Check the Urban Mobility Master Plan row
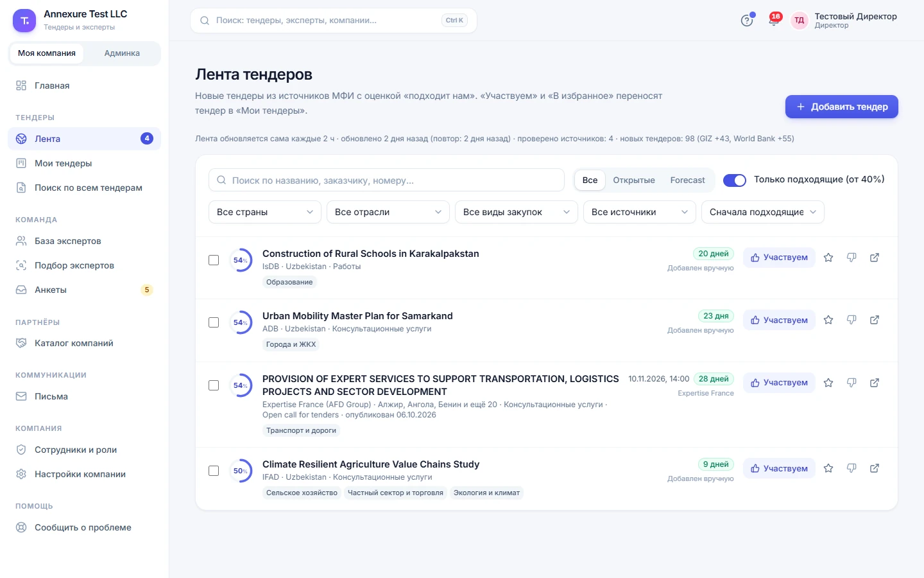Image resolution: width=924 pixels, height=578 pixels. pyautogui.click(x=214, y=322)
